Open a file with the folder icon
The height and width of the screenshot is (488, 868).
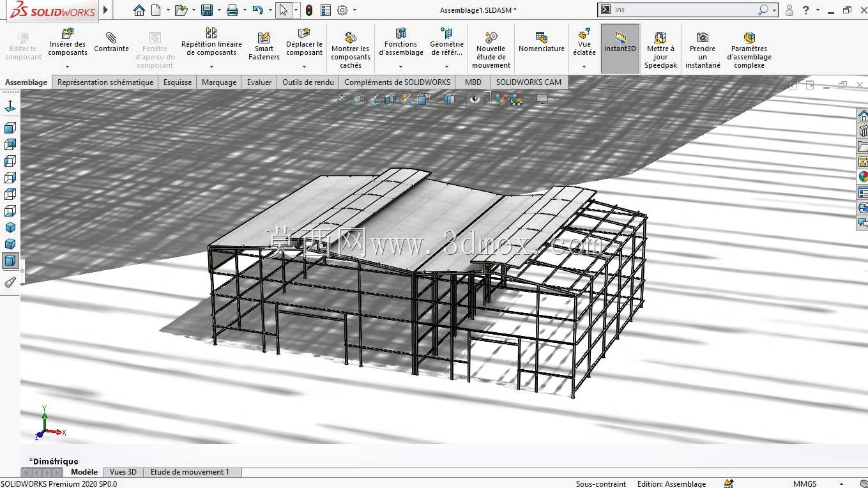click(x=181, y=10)
